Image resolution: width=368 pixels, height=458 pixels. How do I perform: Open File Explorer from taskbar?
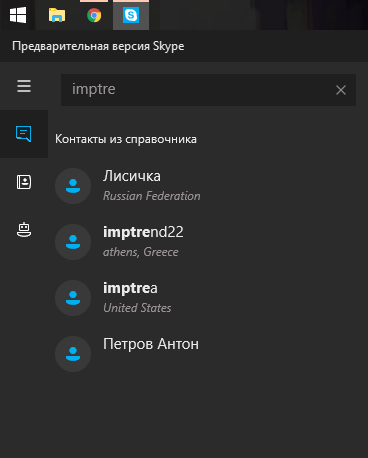[57, 15]
